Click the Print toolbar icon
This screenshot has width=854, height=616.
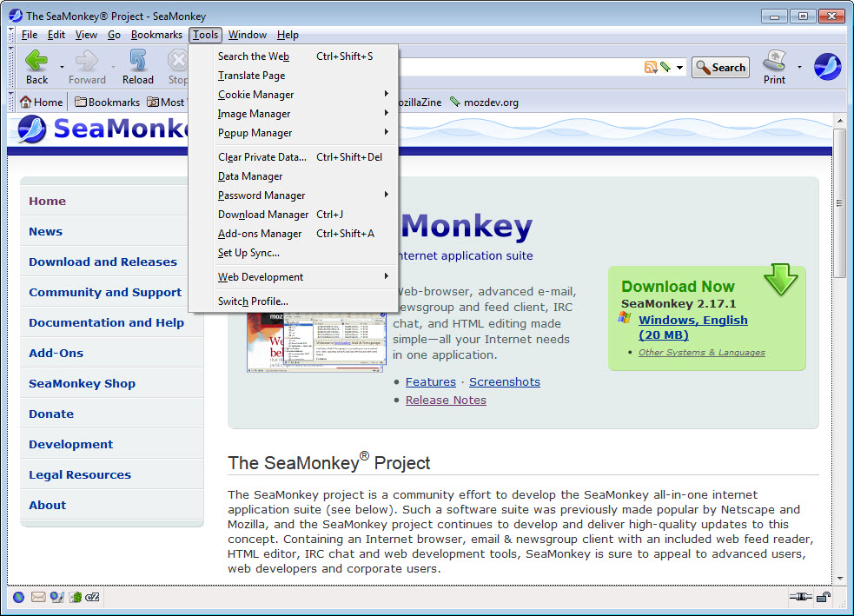point(774,60)
